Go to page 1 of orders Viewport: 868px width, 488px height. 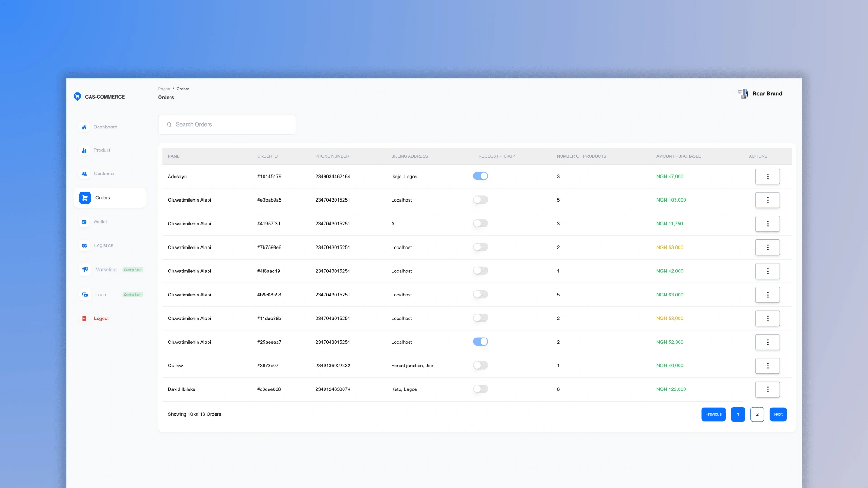point(738,414)
